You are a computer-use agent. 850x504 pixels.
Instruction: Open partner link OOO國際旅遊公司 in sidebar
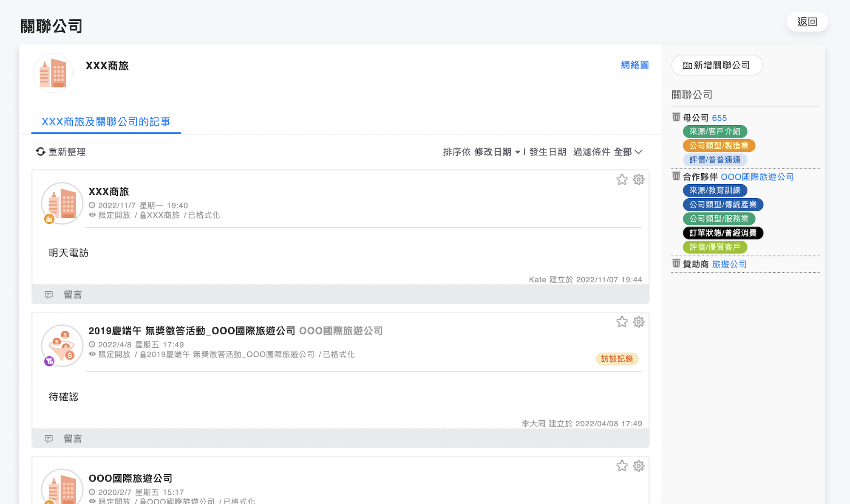tap(757, 177)
